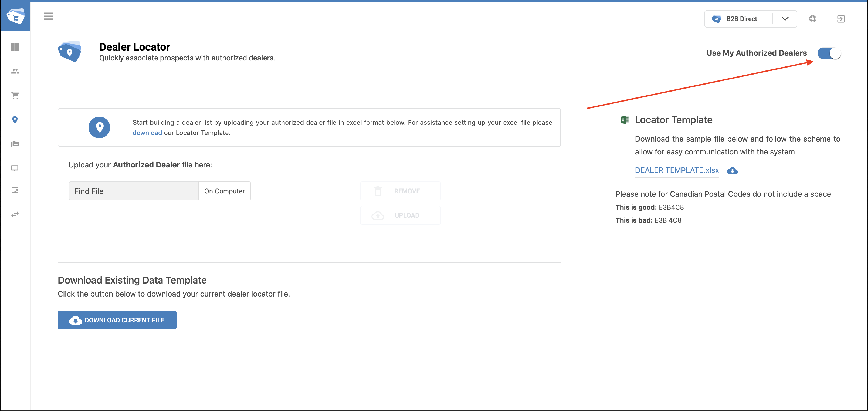
Task: Open the DEALER TEMPLATE.xlsx link
Action: point(677,170)
